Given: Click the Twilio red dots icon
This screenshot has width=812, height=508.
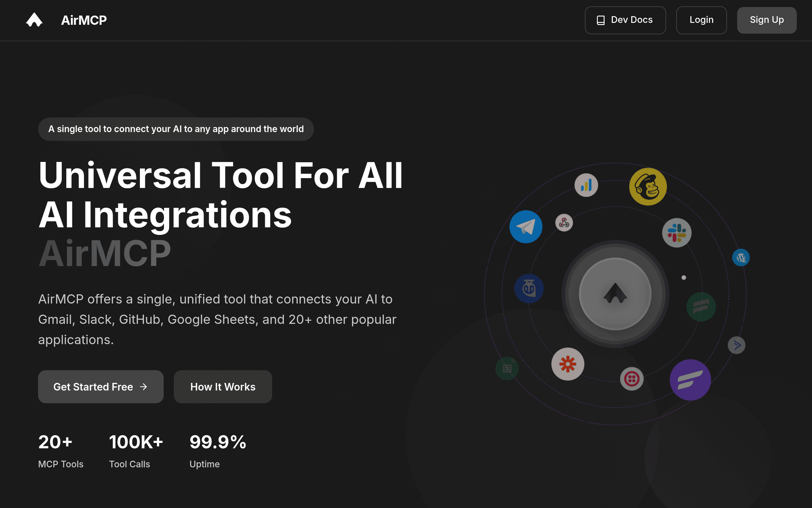Looking at the screenshot, I should coord(632,379).
